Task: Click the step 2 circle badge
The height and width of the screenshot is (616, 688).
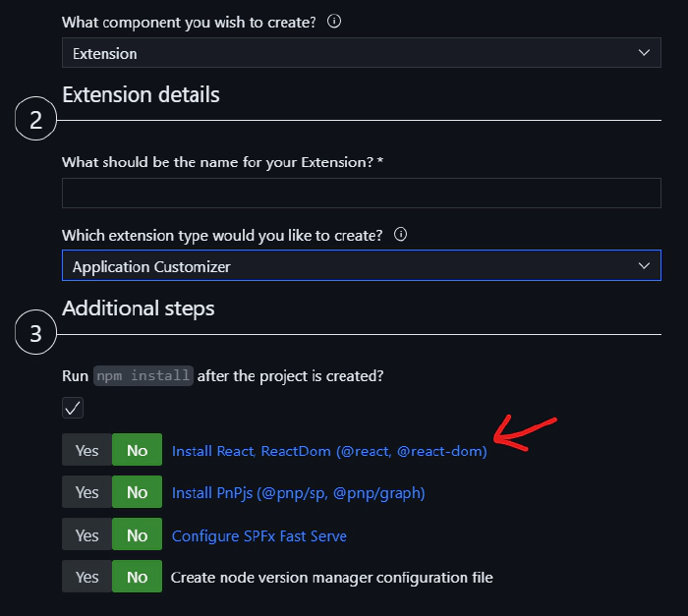Action: pos(36,120)
